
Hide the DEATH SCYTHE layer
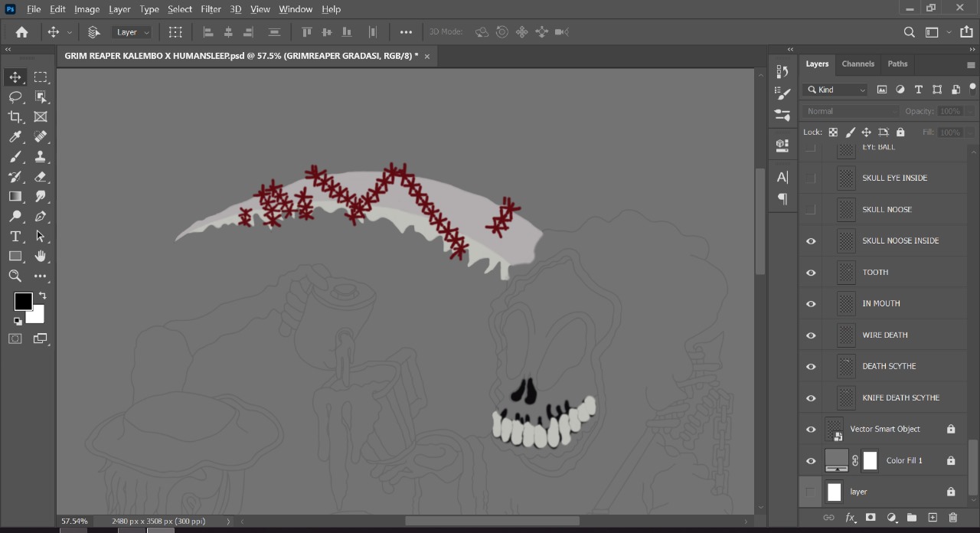(x=811, y=367)
